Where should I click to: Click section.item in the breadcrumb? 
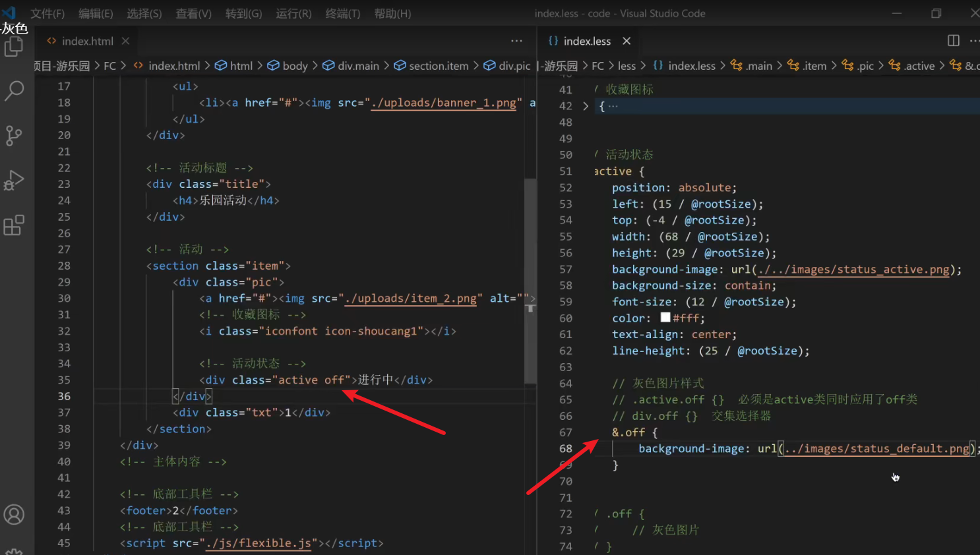pyautogui.click(x=438, y=66)
